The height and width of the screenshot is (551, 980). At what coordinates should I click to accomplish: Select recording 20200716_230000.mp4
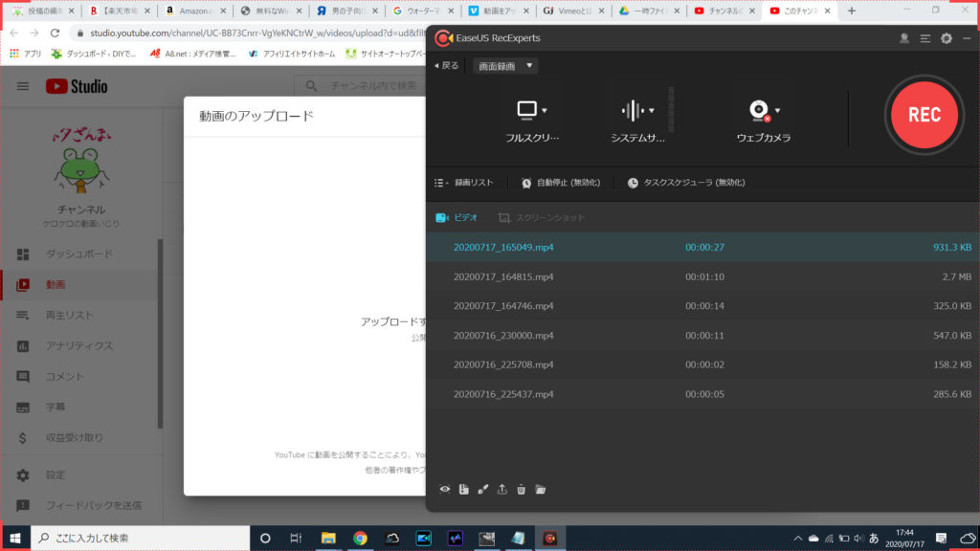702,336
